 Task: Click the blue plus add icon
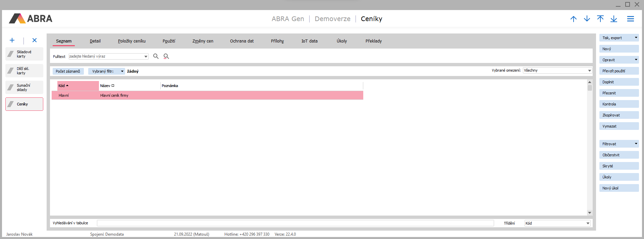(x=12, y=41)
